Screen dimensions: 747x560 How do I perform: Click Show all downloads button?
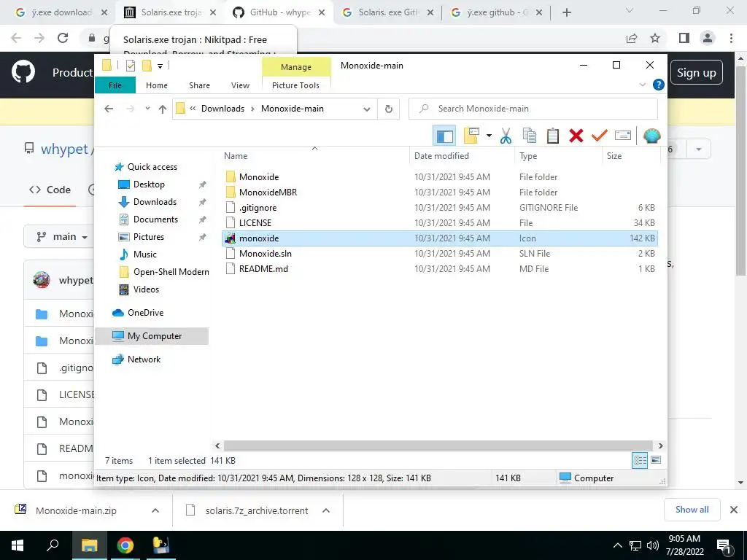tap(692, 510)
